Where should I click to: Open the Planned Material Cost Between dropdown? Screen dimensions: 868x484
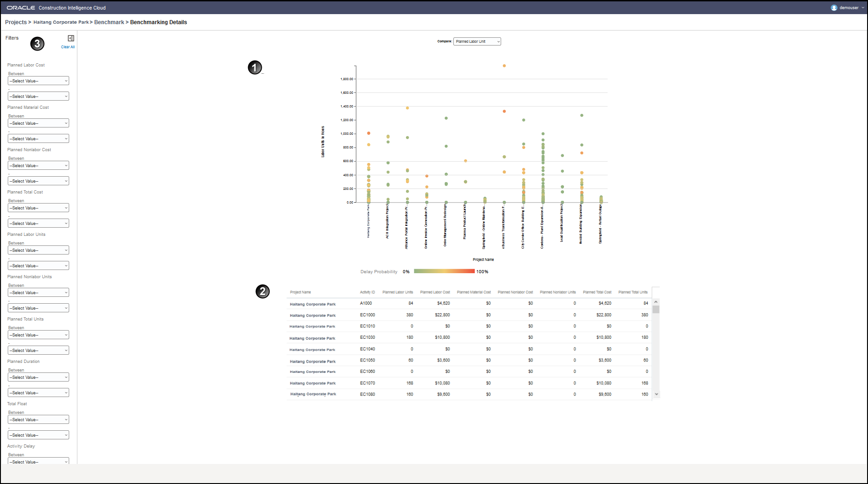(38, 123)
